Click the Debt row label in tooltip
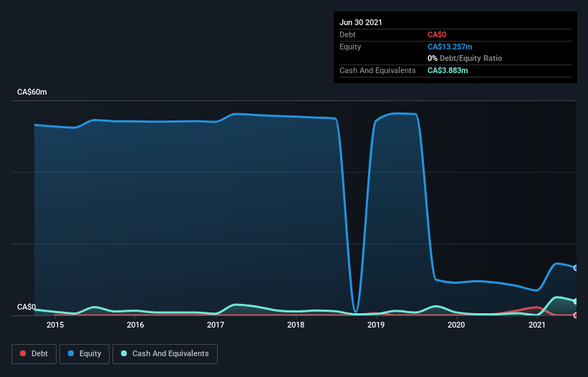 coord(347,35)
